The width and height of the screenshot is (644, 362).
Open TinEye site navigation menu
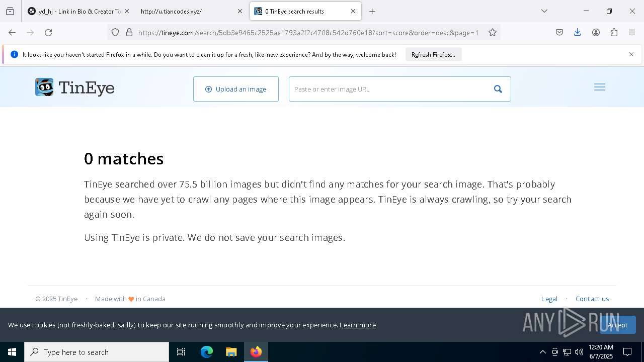click(600, 87)
